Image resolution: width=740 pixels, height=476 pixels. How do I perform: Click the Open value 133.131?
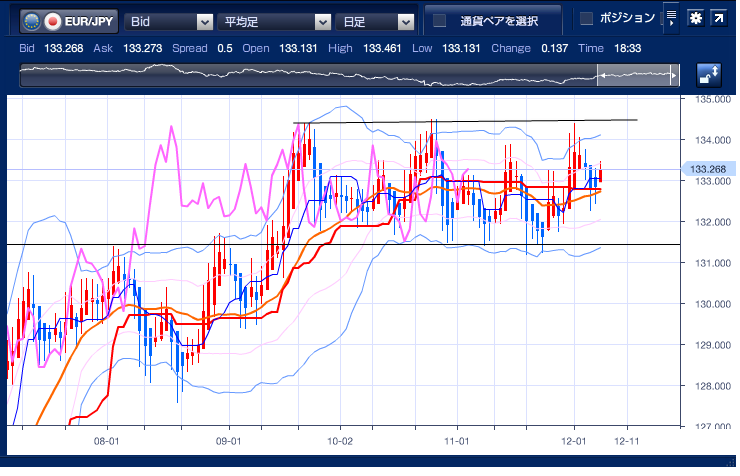click(x=298, y=48)
